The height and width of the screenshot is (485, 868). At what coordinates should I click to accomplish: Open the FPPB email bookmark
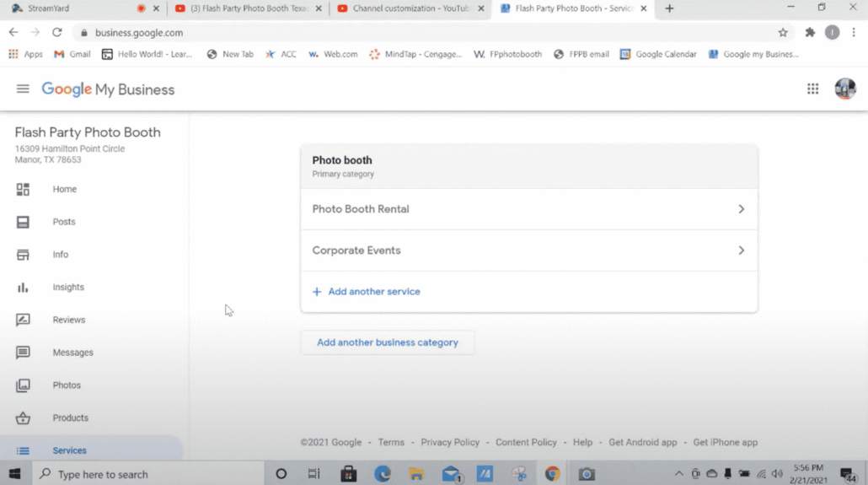point(581,54)
